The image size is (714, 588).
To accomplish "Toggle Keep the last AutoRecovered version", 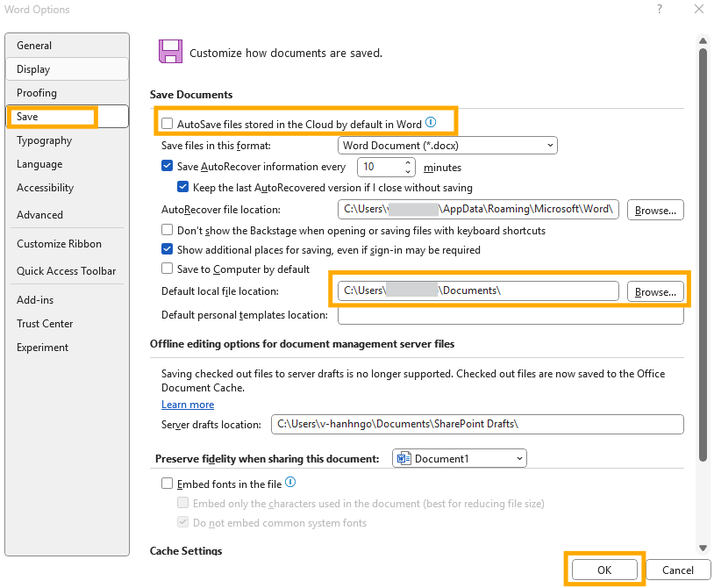I will coord(183,187).
